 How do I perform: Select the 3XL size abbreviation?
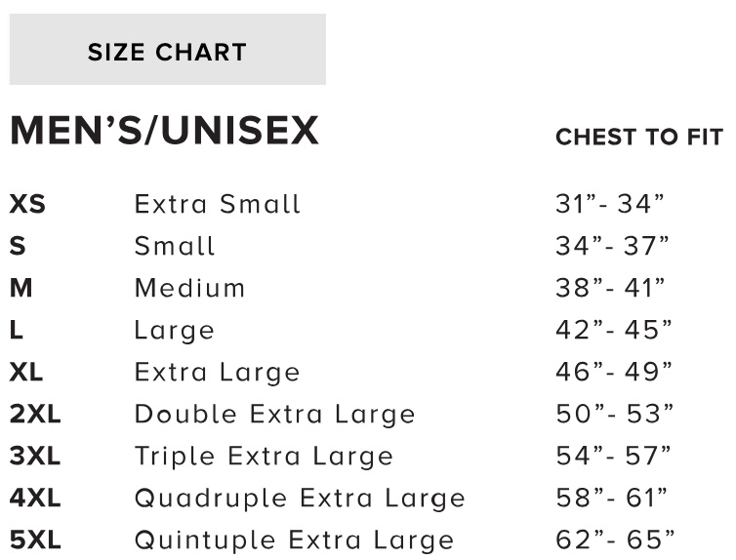35,457
